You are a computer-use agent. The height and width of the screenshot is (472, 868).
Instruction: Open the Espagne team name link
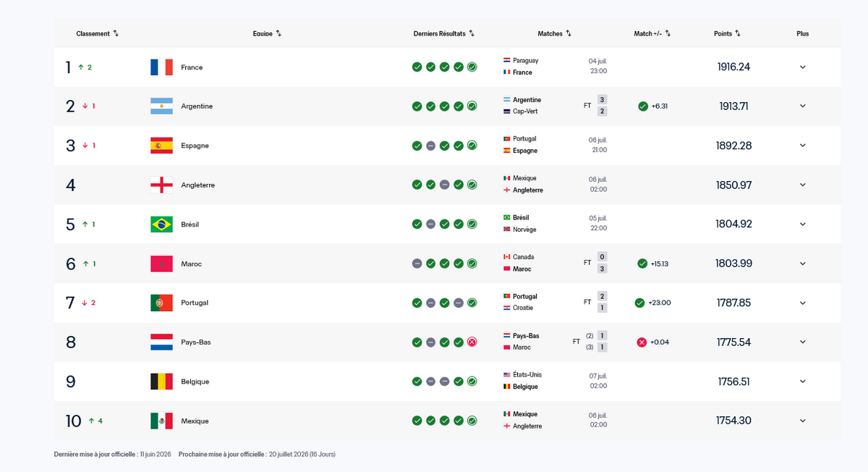pyautogui.click(x=195, y=146)
